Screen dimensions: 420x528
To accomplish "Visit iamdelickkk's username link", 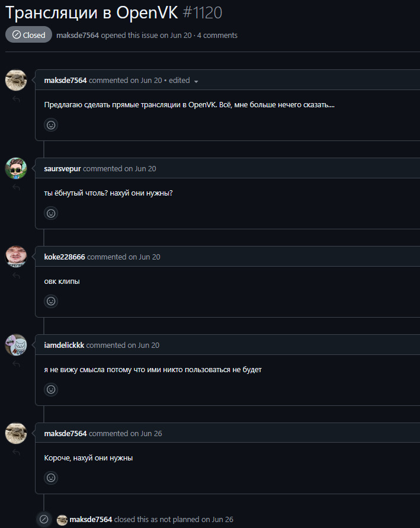I will (x=64, y=345).
